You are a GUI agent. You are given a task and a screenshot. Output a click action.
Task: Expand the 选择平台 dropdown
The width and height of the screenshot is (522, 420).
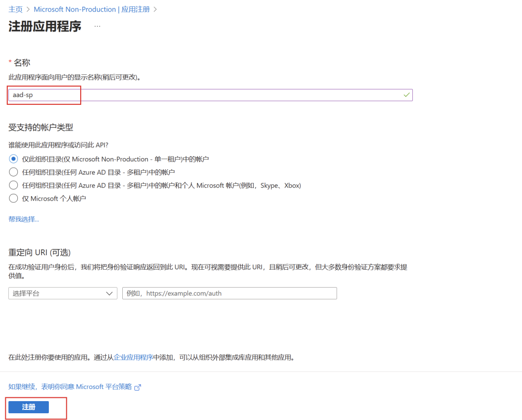coord(62,293)
